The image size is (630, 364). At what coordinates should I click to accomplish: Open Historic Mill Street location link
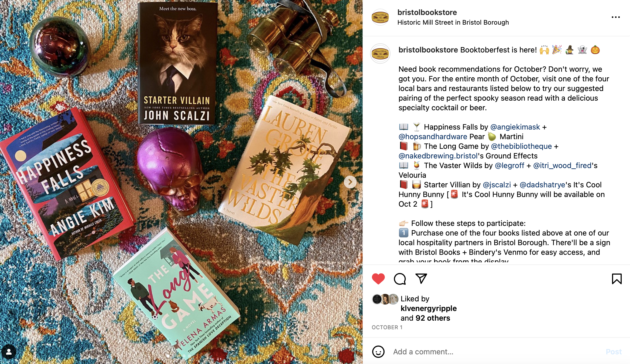tap(453, 22)
